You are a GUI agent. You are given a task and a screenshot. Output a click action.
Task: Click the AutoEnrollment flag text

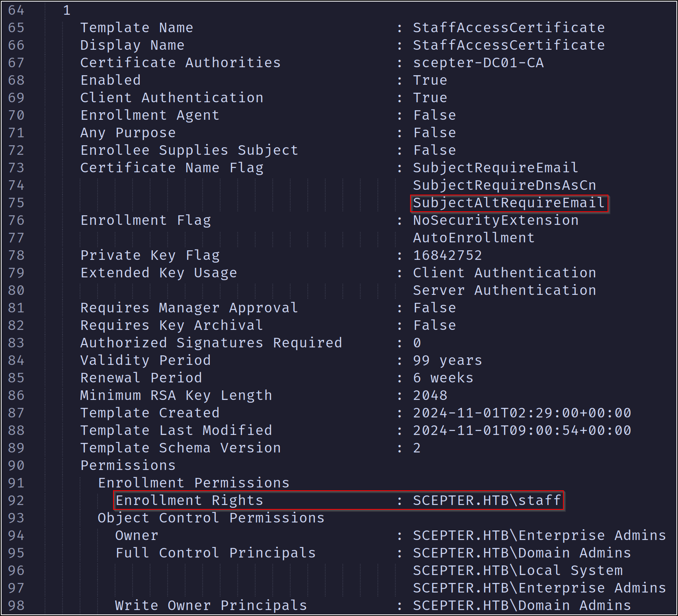tap(473, 238)
